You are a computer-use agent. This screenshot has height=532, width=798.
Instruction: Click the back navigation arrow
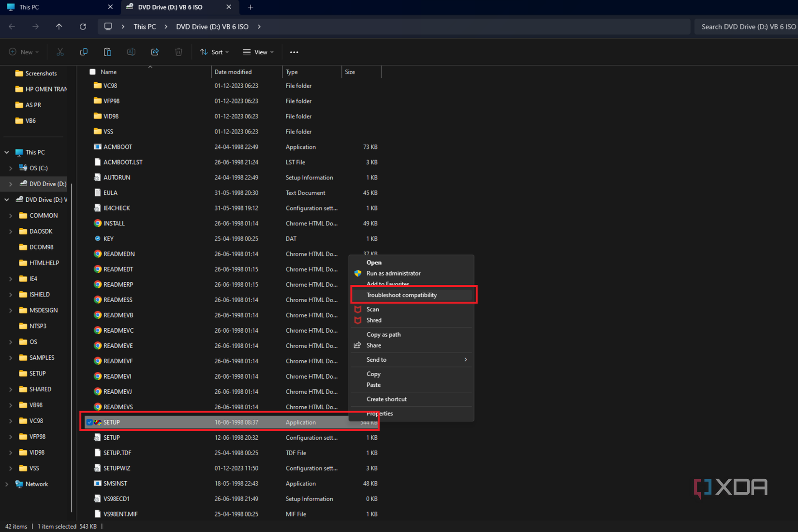(x=12, y=27)
